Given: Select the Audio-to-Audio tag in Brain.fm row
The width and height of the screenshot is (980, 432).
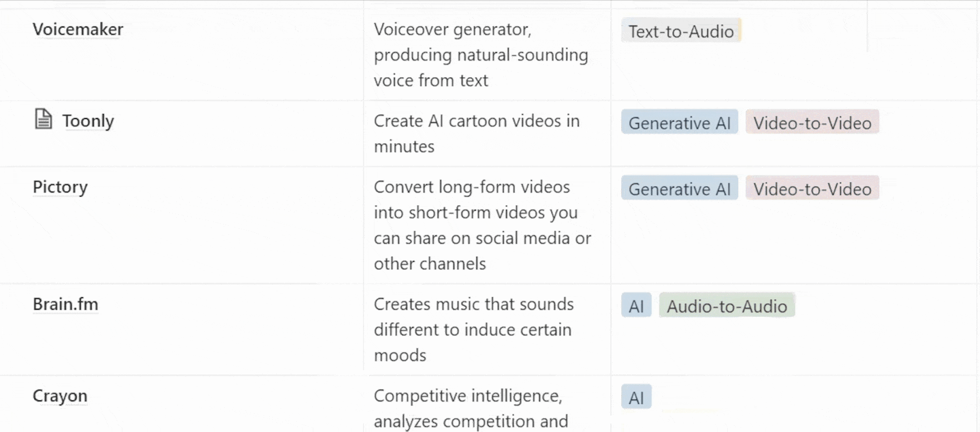Looking at the screenshot, I should click(x=727, y=306).
